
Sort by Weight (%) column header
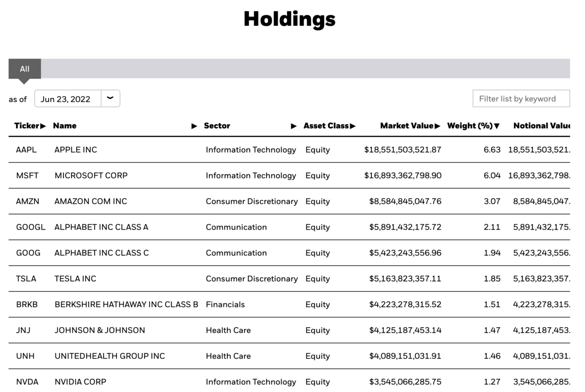point(473,126)
